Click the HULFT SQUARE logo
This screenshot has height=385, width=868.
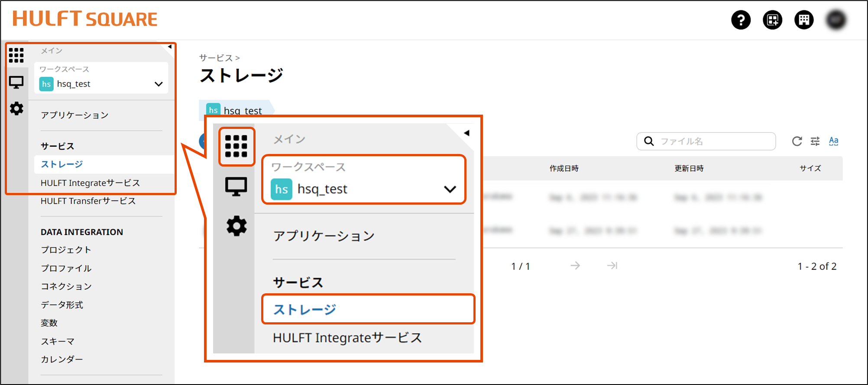(x=85, y=19)
